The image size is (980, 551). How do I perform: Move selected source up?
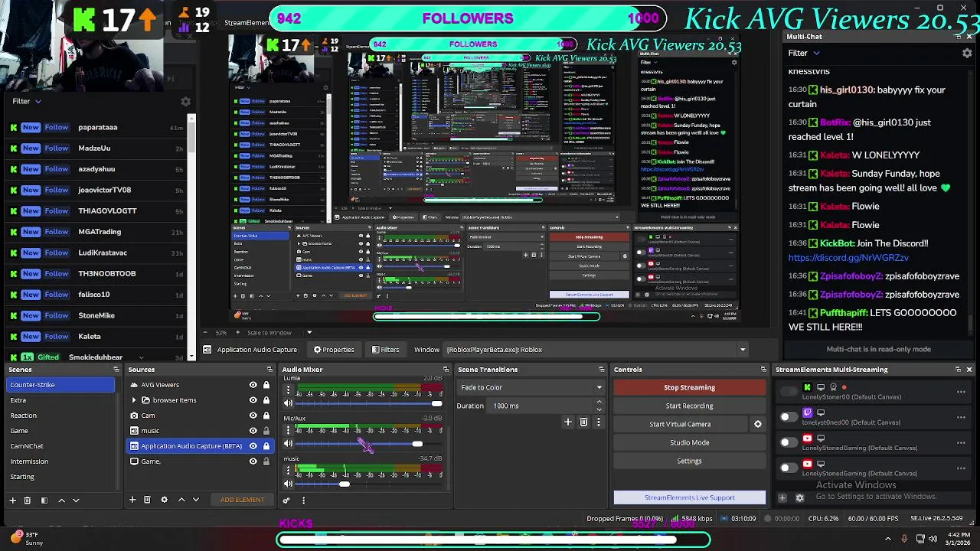pos(181,500)
